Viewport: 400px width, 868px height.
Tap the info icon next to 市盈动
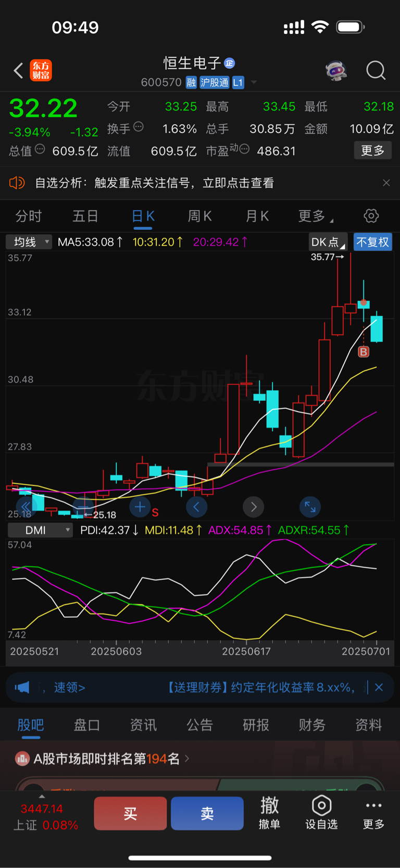[x=244, y=149]
